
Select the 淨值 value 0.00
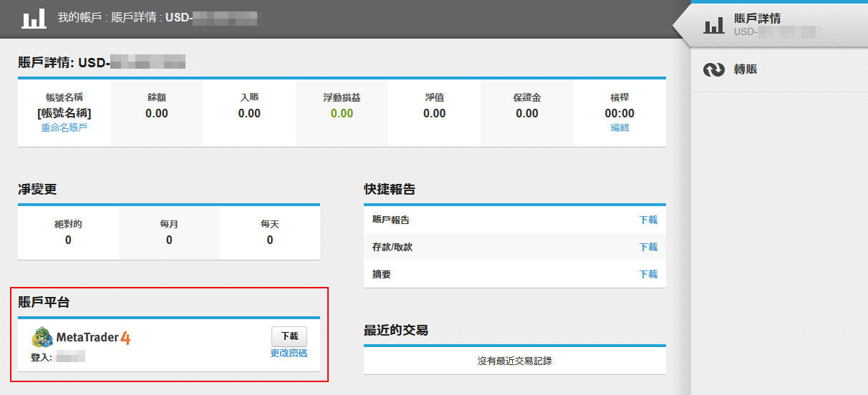point(434,113)
